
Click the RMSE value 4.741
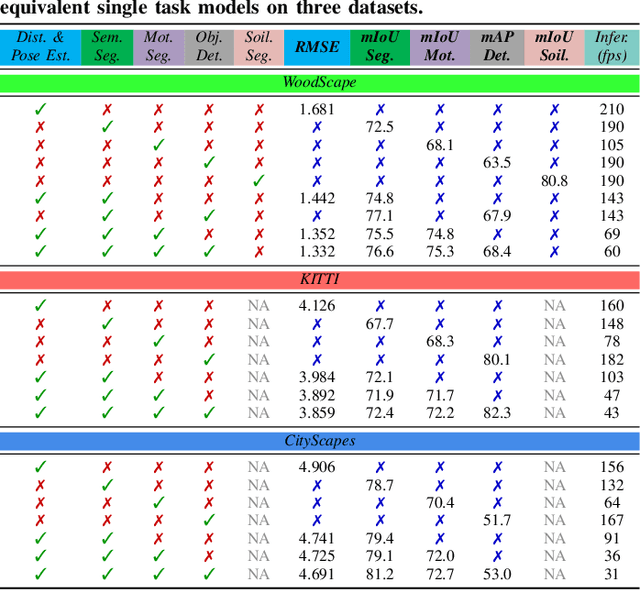click(x=317, y=539)
